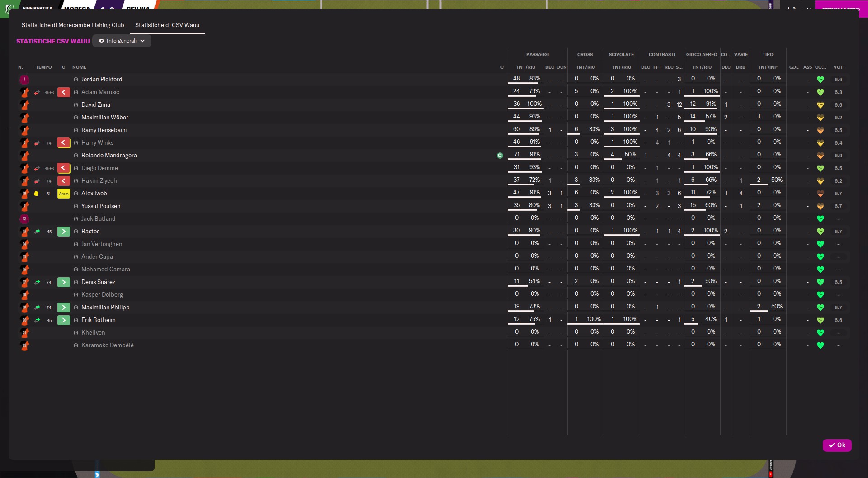This screenshot has width=868, height=478.
Task: Sort by the GOL column header
Action: pyautogui.click(x=794, y=67)
